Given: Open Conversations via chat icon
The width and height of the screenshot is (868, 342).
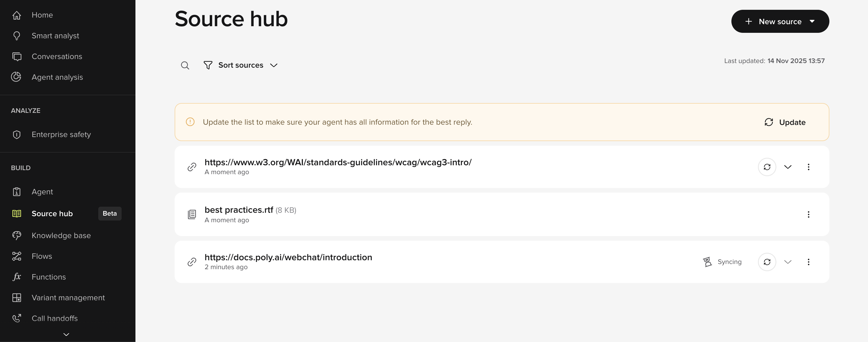Looking at the screenshot, I should point(17,56).
